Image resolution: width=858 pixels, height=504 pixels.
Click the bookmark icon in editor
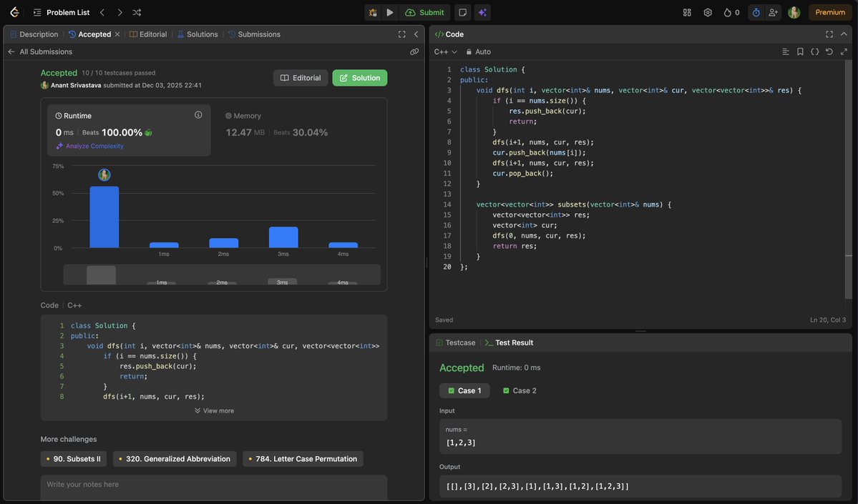(800, 51)
